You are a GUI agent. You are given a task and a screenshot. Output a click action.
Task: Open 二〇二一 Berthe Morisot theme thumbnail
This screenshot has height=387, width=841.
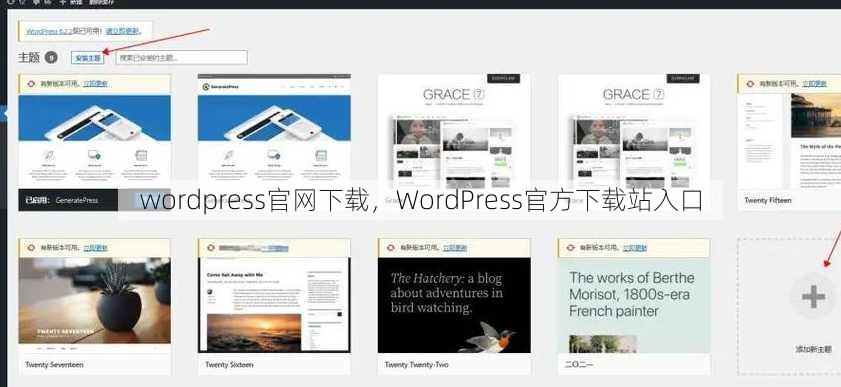tap(634, 305)
